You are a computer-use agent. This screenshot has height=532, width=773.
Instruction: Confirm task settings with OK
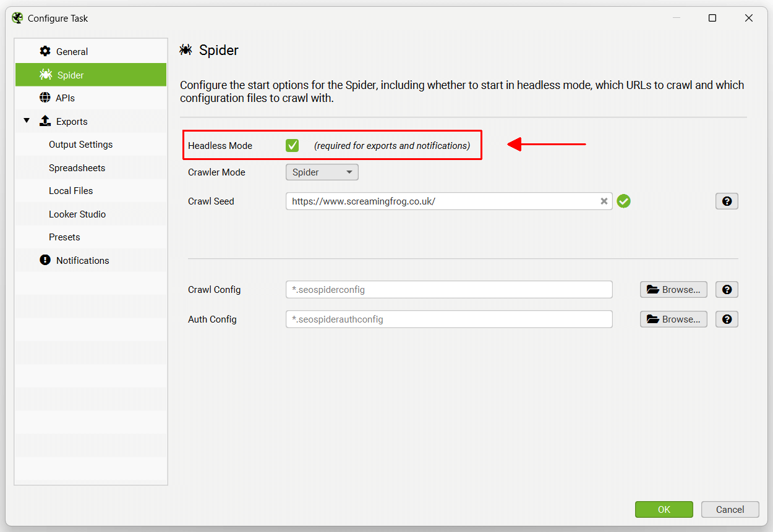664,509
